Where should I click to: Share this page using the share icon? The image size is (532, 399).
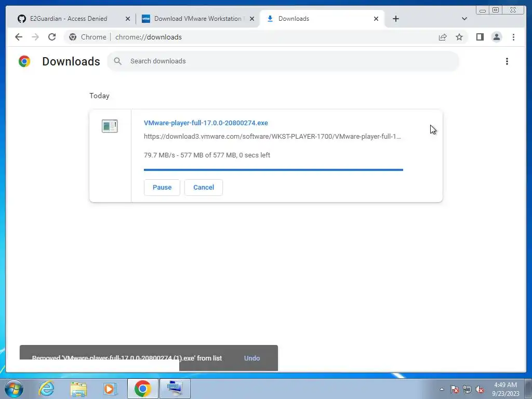coord(443,37)
